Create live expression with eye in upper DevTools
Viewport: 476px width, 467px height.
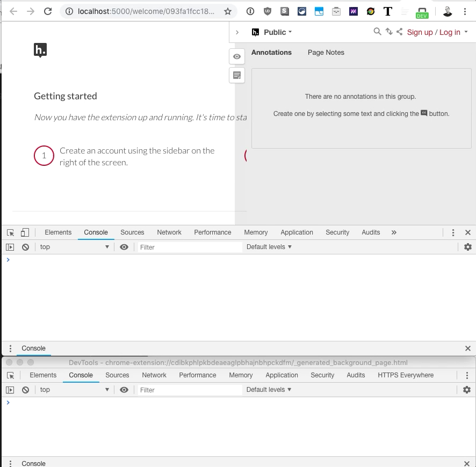124,247
